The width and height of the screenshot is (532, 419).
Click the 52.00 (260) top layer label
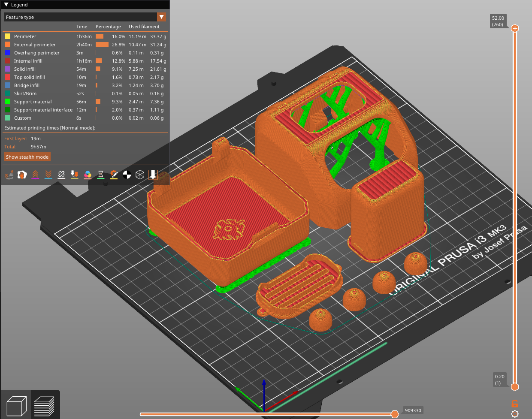498,21
